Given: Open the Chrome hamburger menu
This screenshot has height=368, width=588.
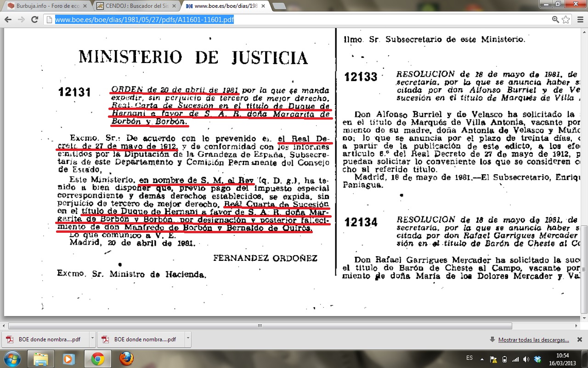Looking at the screenshot, I should (x=579, y=20).
